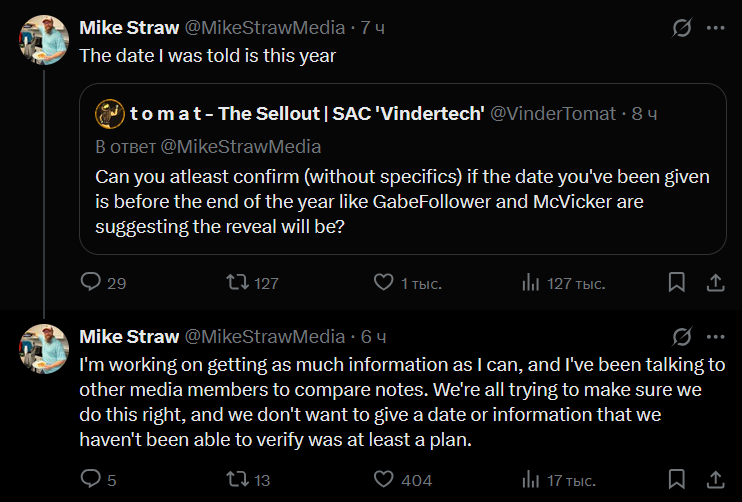This screenshot has height=502, width=742.
Task: Open more options on the first tweet
Action: (715, 29)
